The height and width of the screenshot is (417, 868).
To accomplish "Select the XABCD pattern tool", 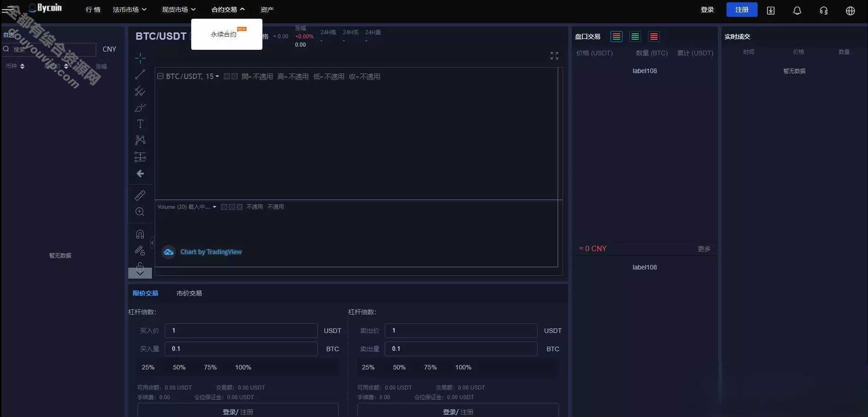I will pyautogui.click(x=140, y=140).
